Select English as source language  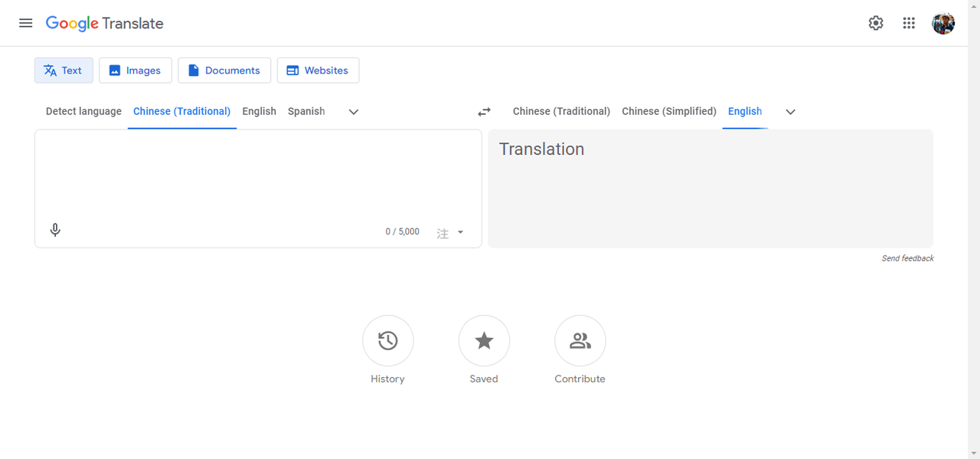[259, 112]
